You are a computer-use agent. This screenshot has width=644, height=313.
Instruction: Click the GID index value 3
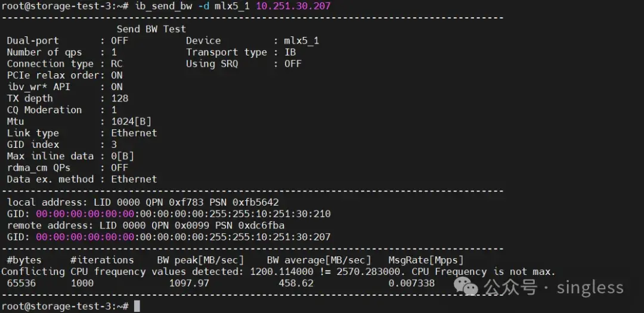(114, 145)
